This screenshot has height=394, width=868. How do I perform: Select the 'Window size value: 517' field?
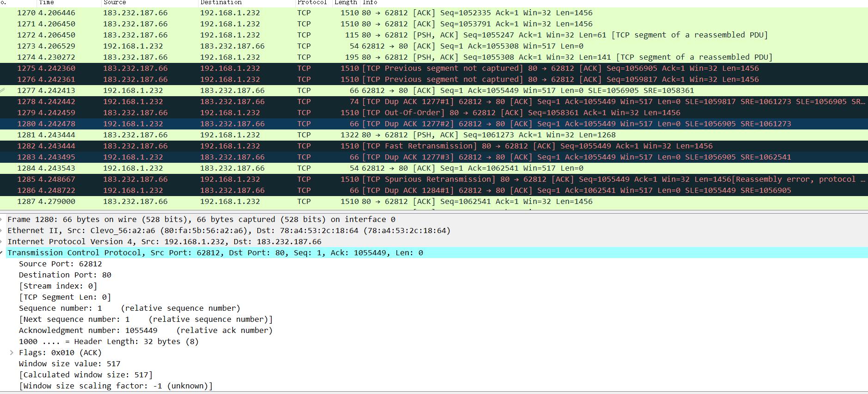coord(70,364)
